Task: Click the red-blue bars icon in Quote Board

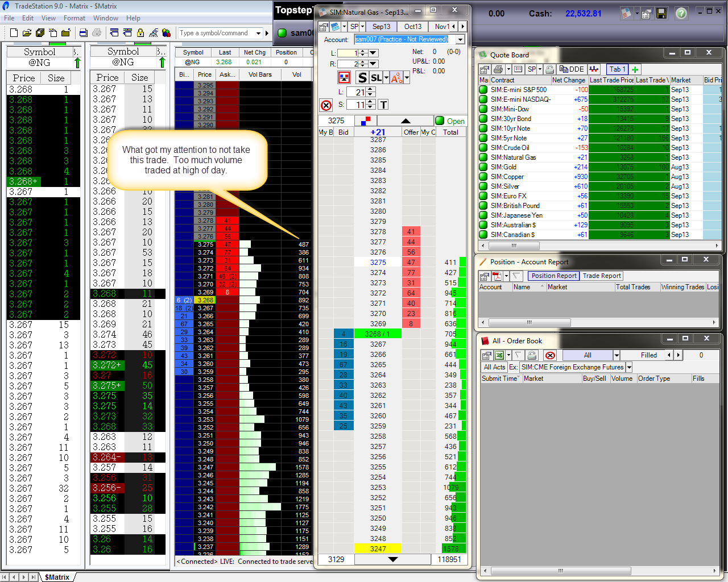Action: [594, 69]
